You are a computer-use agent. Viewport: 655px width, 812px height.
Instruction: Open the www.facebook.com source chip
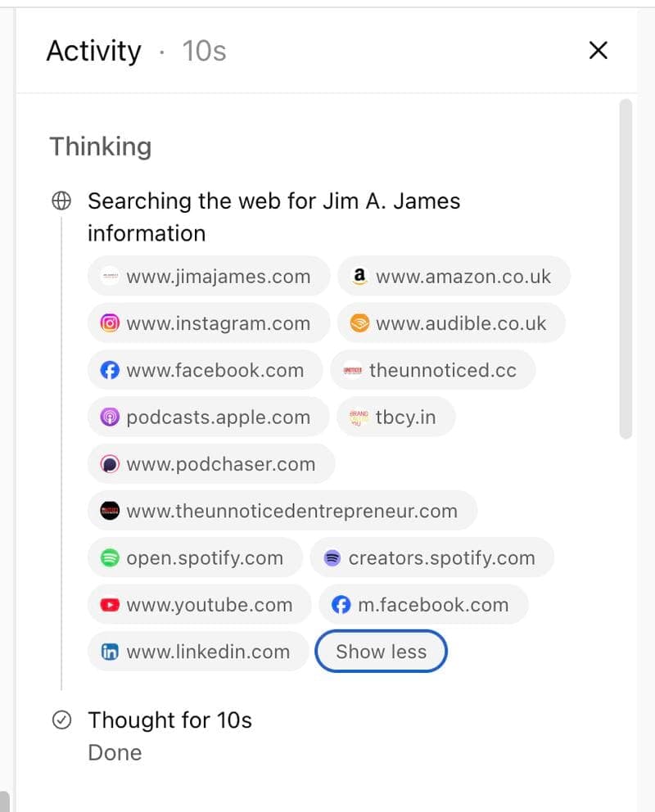pos(205,370)
